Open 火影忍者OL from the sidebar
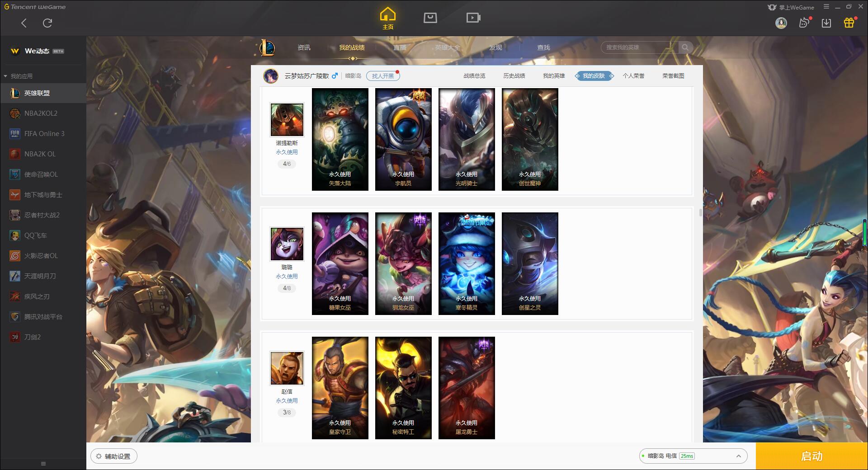Viewport: 868px width, 470px height. (x=43, y=256)
